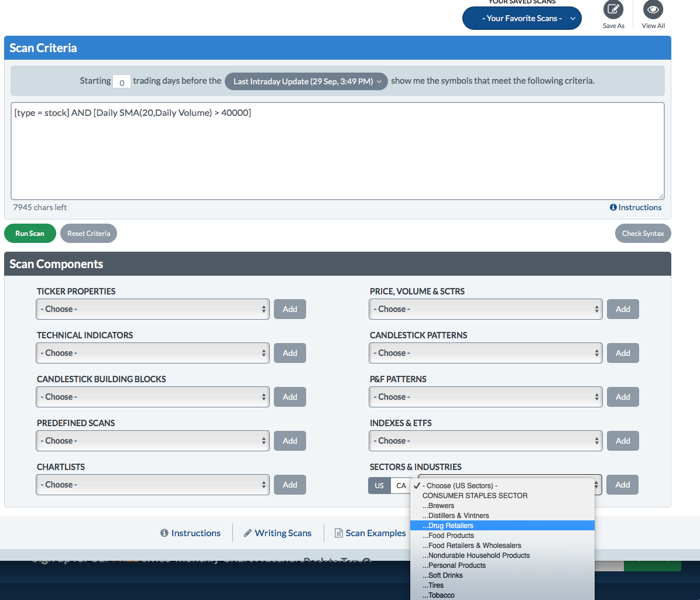Toggle the US sectors button
This screenshot has height=600, width=700.
379,485
